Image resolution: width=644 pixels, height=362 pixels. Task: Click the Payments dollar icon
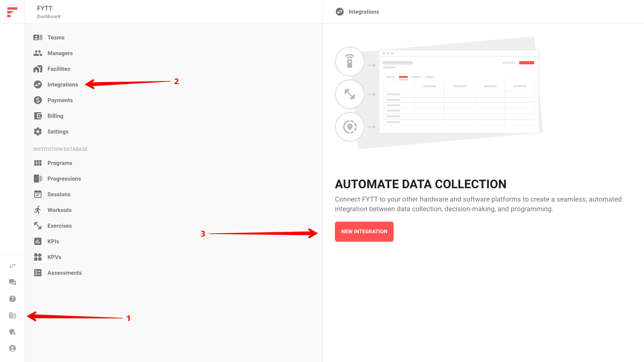(38, 100)
